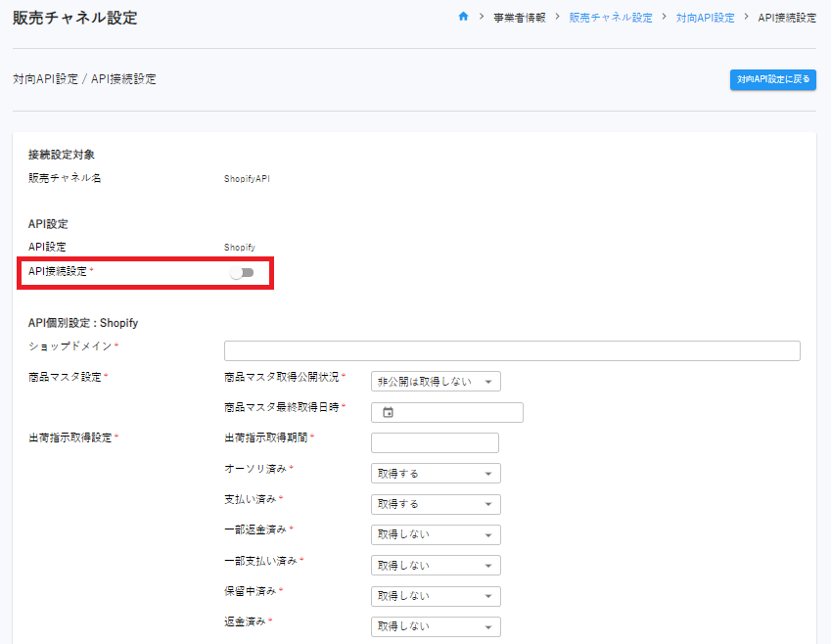Screen dimensions: 831x644
Task: Focus the ショップドメイン input field
Action: pos(512,351)
